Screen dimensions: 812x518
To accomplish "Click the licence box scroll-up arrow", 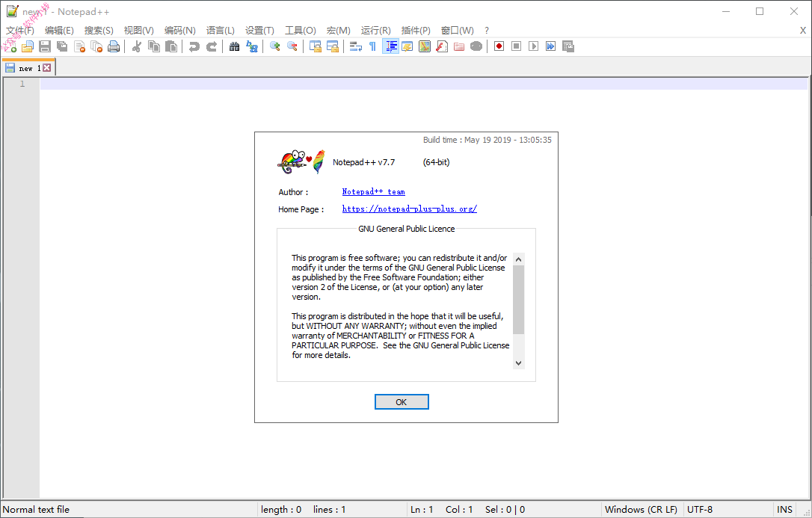I will 518,259.
